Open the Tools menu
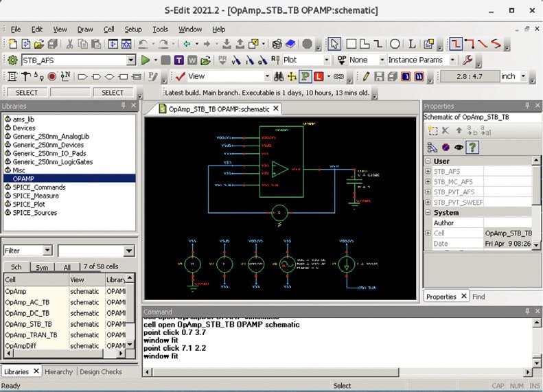 [x=160, y=30]
